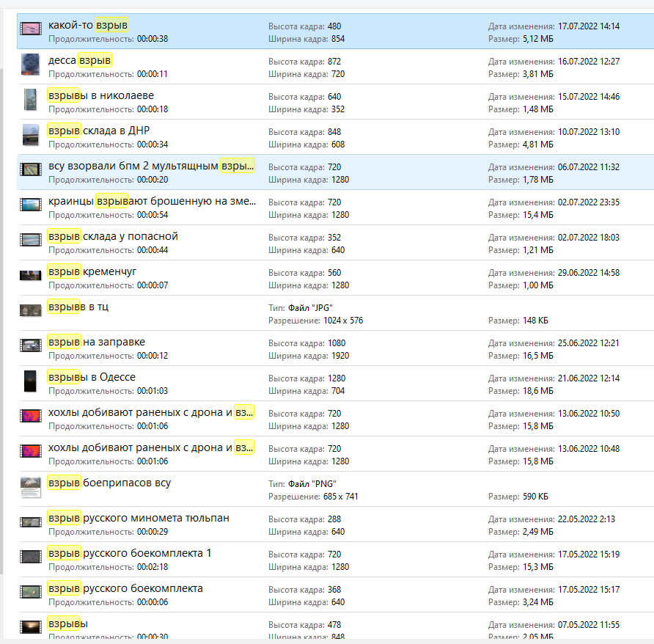The width and height of the screenshot is (654, 644).
Task: Click the file name 'десса взрыв'
Action: [80, 61]
